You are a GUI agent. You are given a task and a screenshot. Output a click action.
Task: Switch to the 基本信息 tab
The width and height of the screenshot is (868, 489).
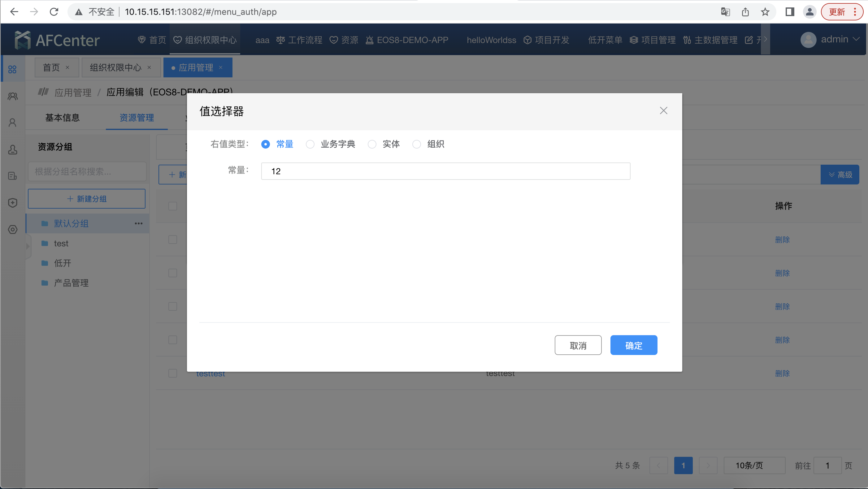62,118
